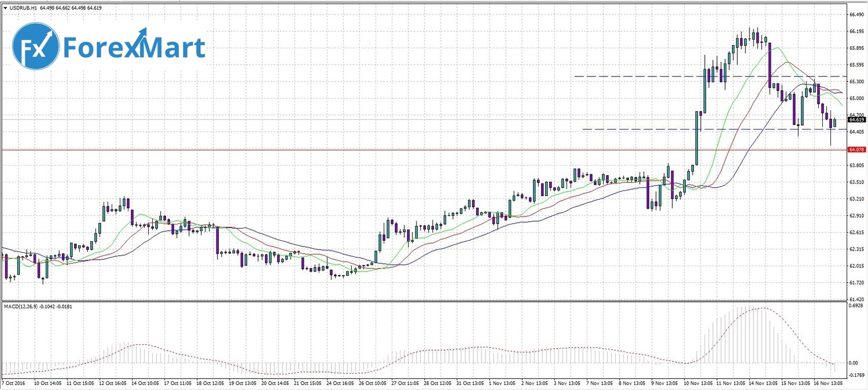Select the upper dashed horizontal line near 65.300
Image resolution: width=868 pixels, height=390 pixels.
click(694, 76)
